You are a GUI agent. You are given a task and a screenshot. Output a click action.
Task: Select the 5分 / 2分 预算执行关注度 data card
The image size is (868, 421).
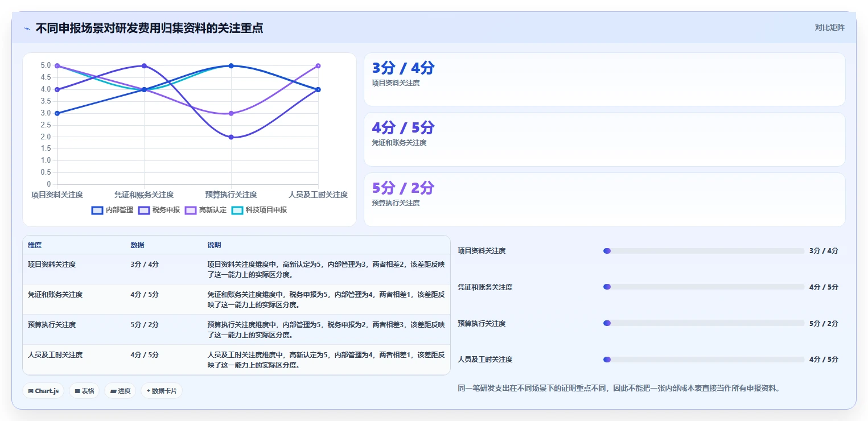[604, 200]
